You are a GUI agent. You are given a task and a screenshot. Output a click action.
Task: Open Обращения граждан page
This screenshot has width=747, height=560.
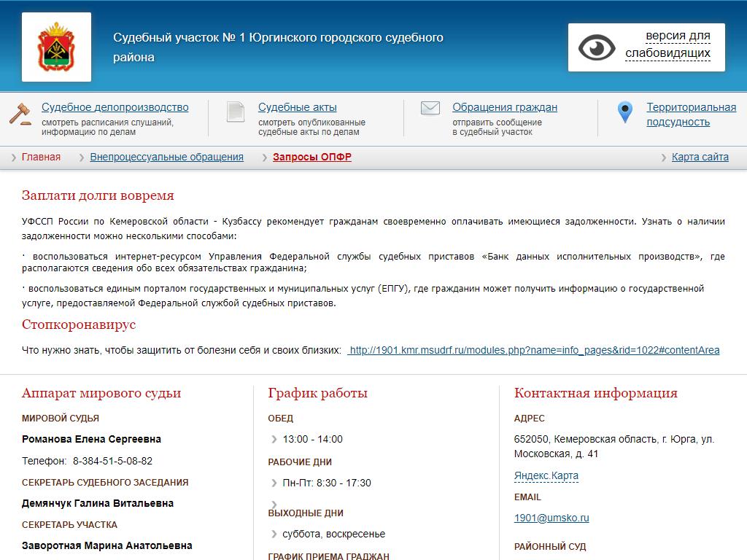504,107
